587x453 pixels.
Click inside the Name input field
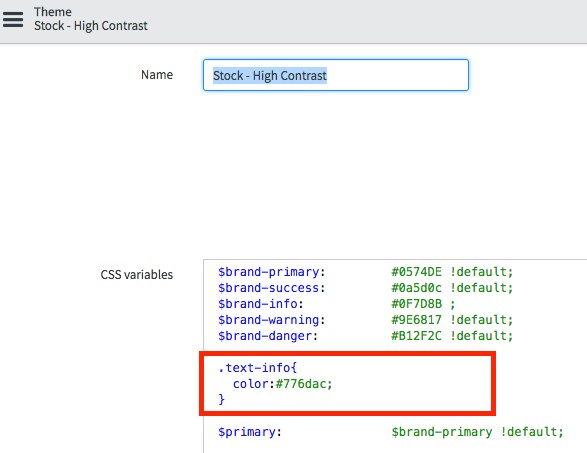pyautogui.click(x=336, y=75)
